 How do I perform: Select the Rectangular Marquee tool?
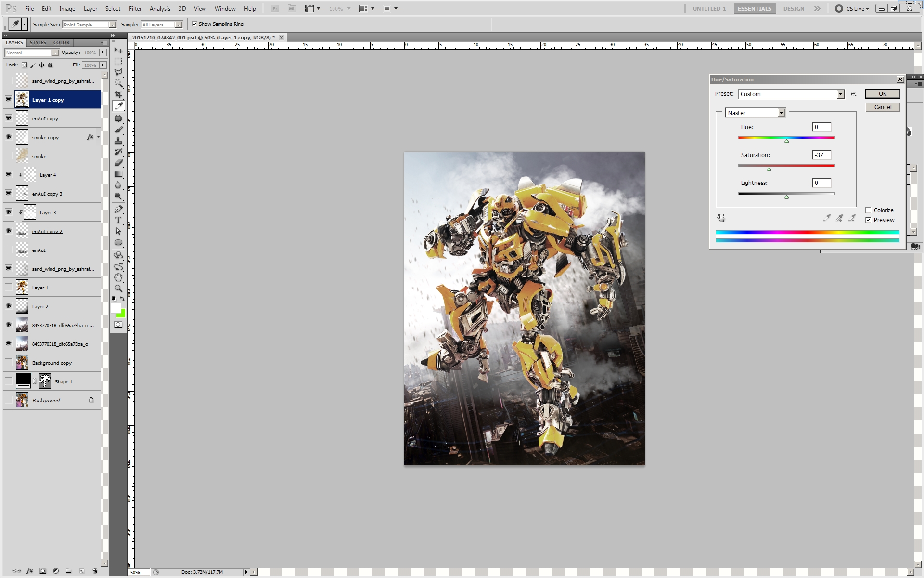pyautogui.click(x=118, y=61)
